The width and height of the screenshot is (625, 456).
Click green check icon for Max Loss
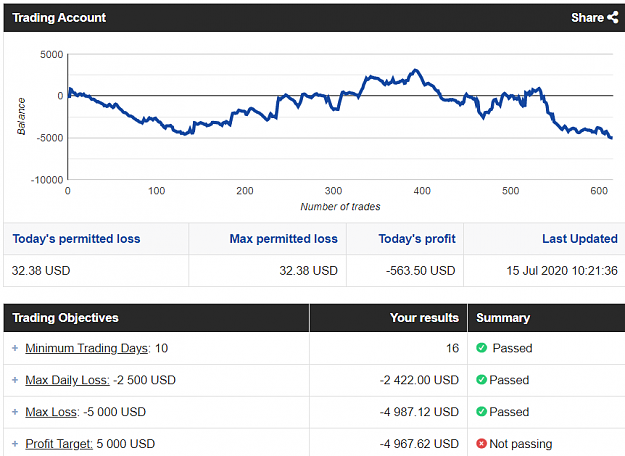pyautogui.click(x=482, y=411)
